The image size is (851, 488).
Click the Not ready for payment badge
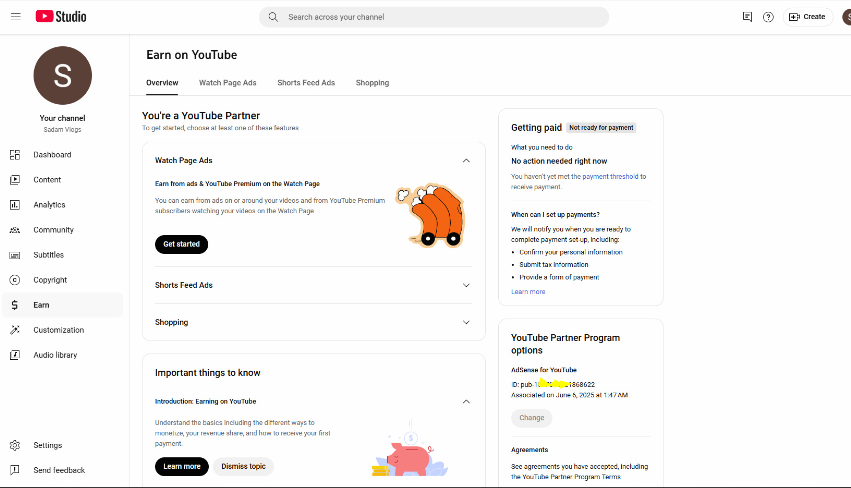(x=601, y=128)
